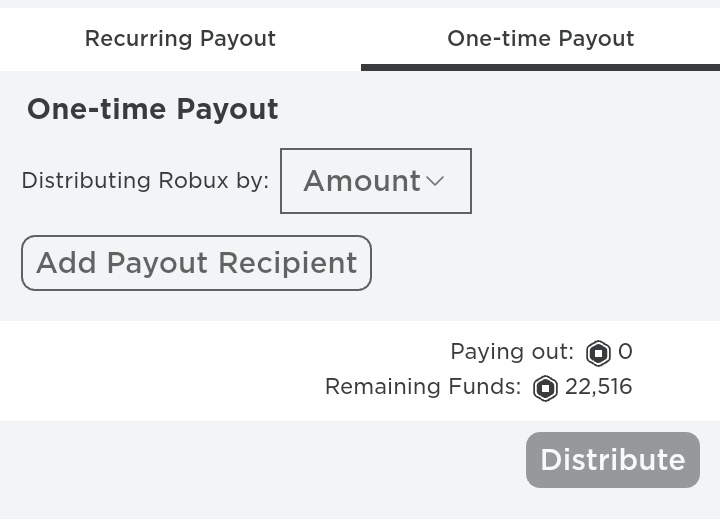Click the grayed-out Distribute button
The image size is (720, 519).
point(613,460)
